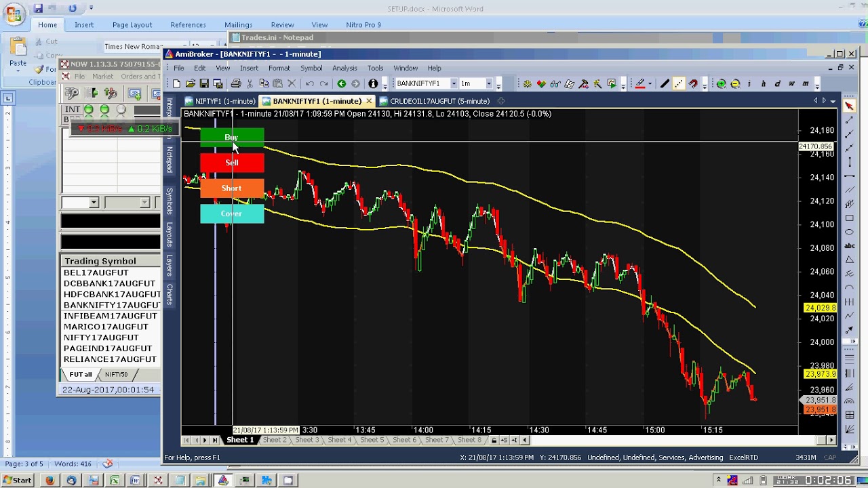Click the Windows Start button
The width and height of the screenshot is (868, 488).
[x=18, y=481]
